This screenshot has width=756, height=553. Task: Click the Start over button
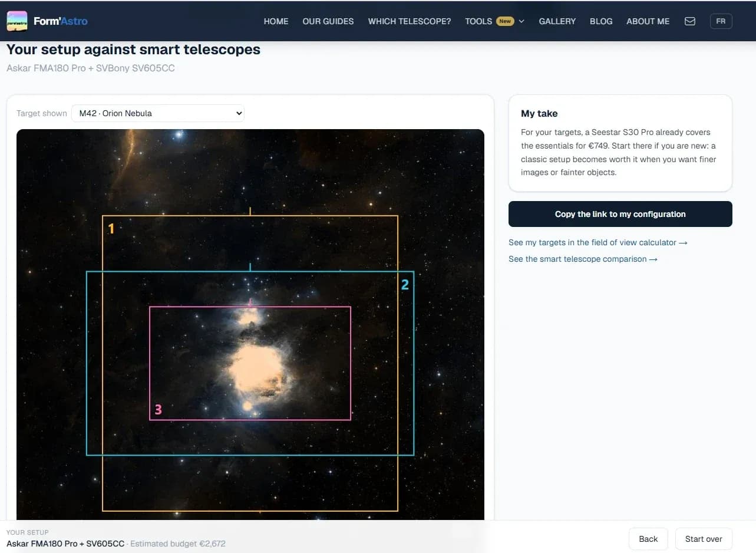click(704, 539)
